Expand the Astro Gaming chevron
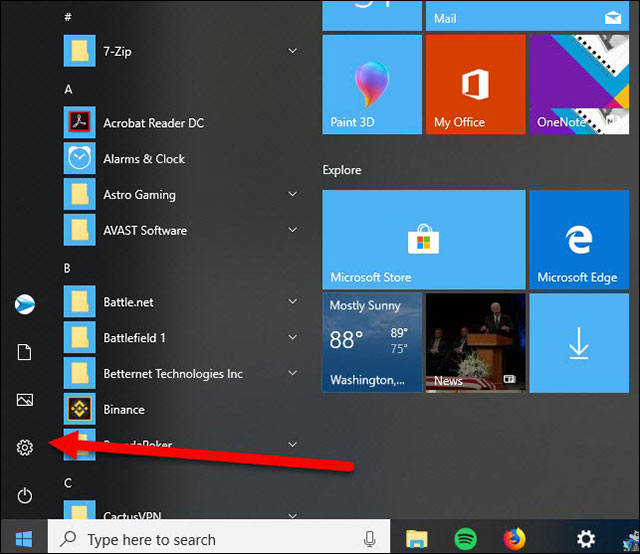 point(293,194)
